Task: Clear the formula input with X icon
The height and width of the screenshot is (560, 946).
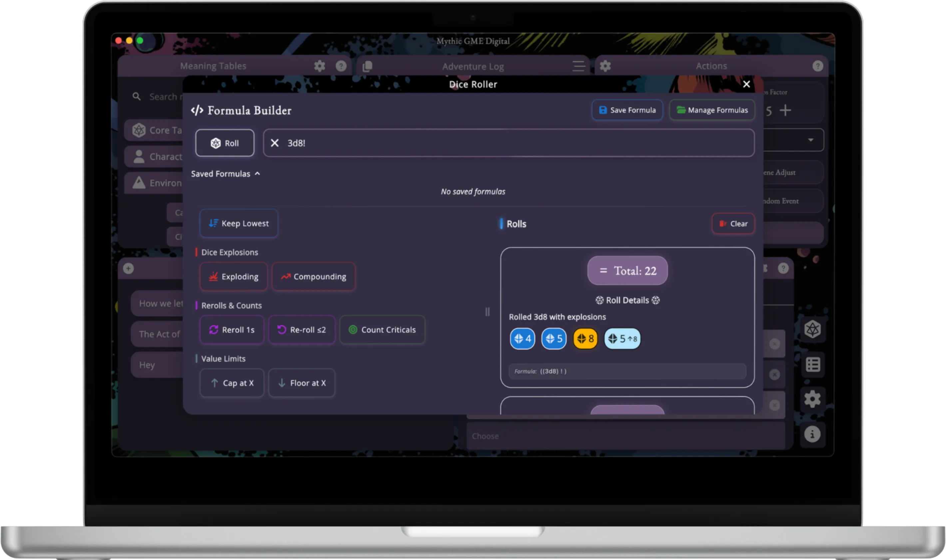Action: 274,143
